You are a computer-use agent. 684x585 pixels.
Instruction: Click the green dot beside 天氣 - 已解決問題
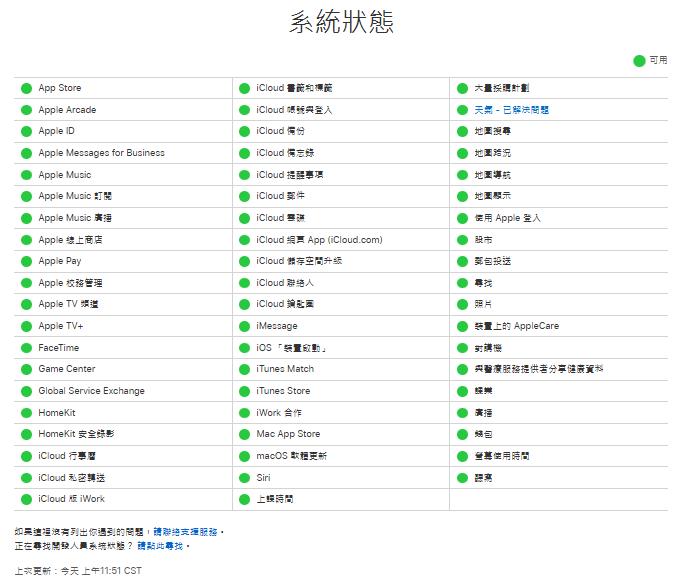point(462,110)
